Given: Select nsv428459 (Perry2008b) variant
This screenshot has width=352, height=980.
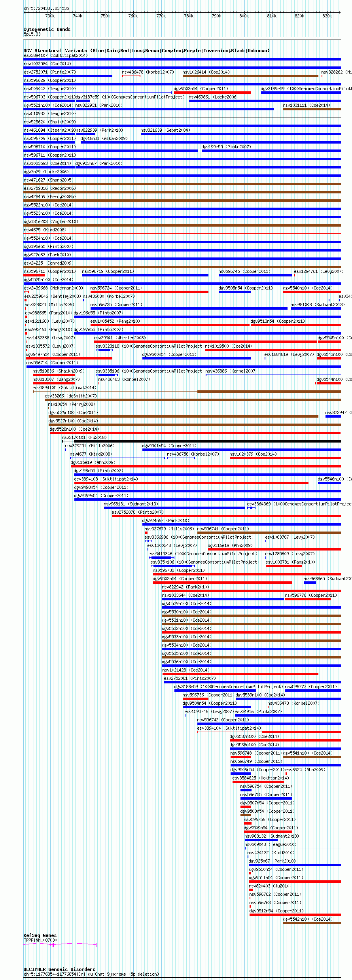Looking at the screenshot, I should (x=50, y=197).
